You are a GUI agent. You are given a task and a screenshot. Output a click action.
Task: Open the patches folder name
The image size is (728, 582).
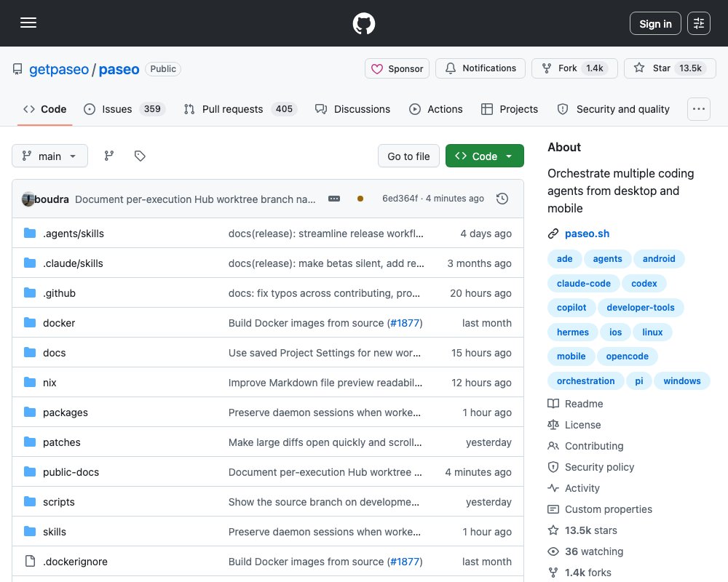62,442
